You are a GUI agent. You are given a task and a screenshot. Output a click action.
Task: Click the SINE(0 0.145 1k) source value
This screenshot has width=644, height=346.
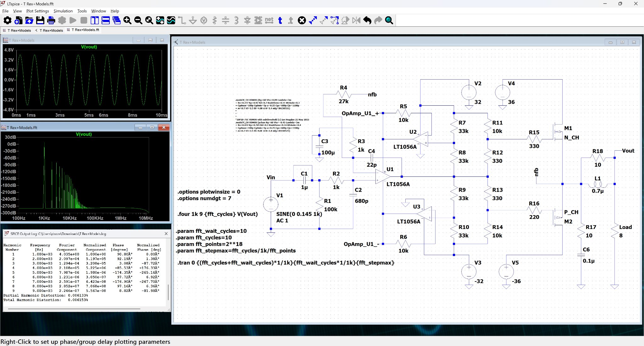coord(299,214)
